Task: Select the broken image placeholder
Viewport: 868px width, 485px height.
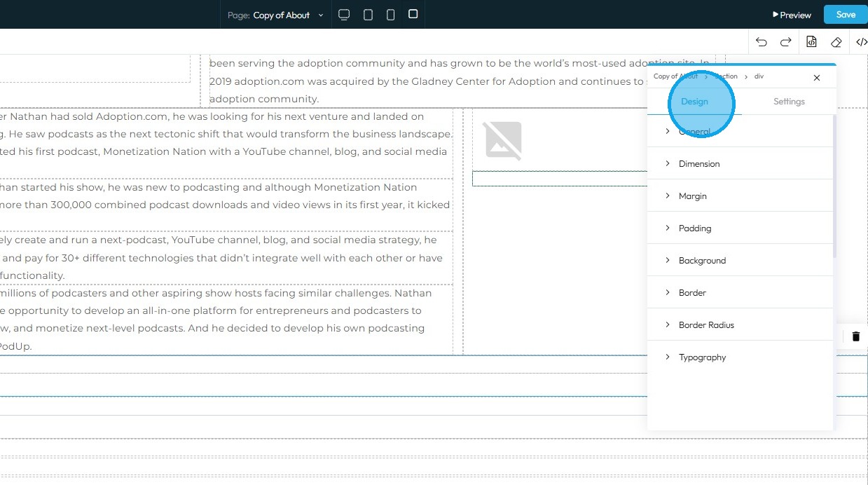Action: pyautogui.click(x=503, y=140)
